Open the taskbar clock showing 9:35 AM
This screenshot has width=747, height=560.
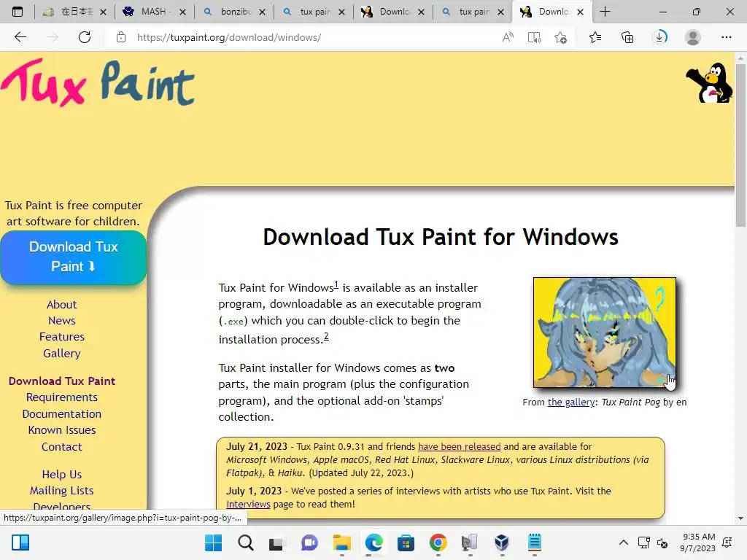tap(698, 542)
